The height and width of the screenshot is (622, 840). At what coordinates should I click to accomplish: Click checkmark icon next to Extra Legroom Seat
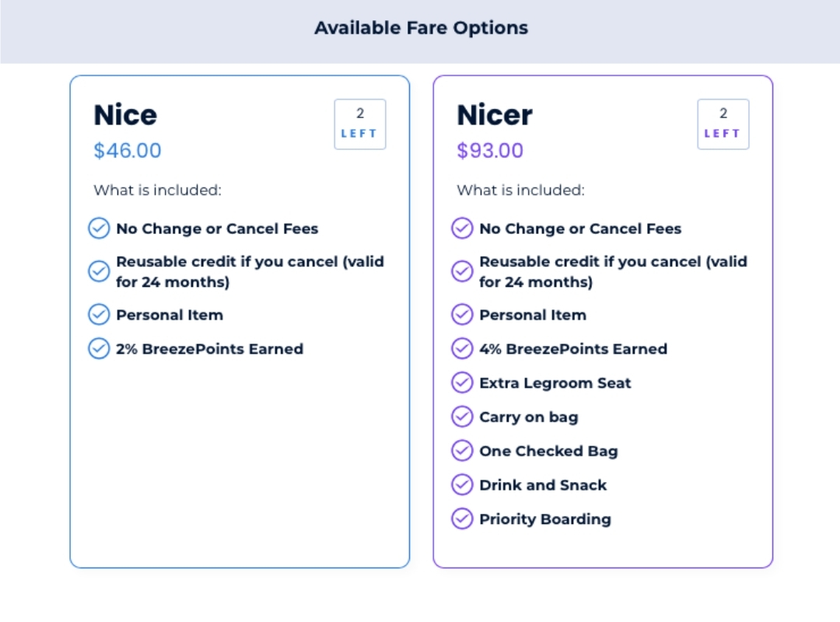click(x=462, y=383)
